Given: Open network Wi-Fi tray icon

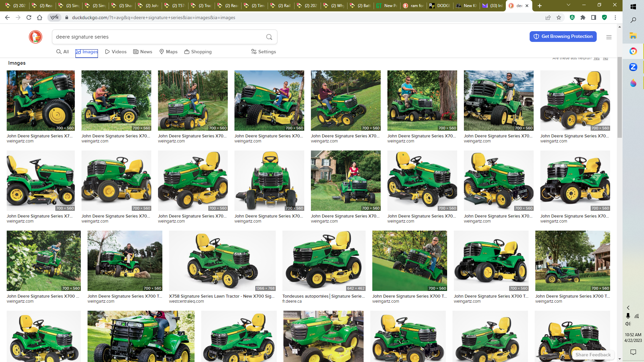Looking at the screenshot, I should coord(637,316).
